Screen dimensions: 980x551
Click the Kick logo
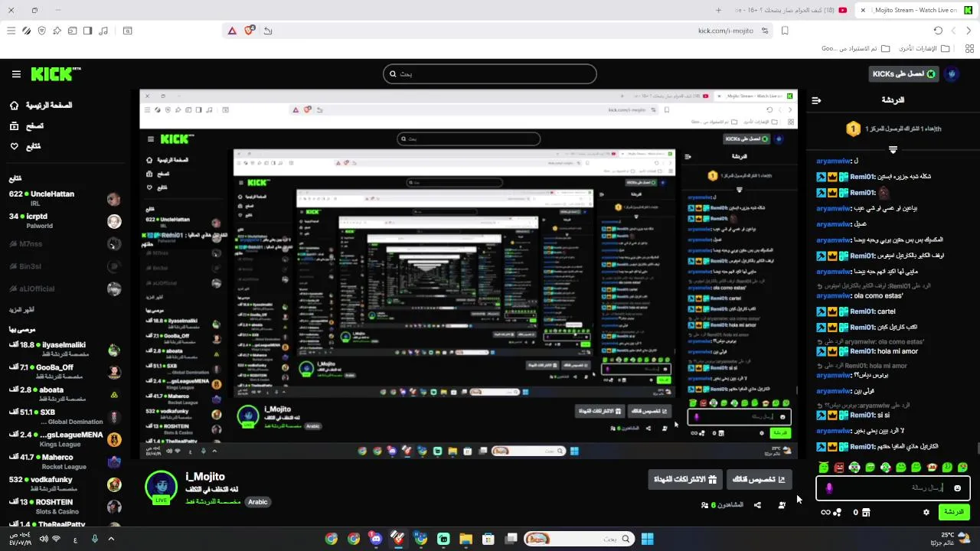55,73
